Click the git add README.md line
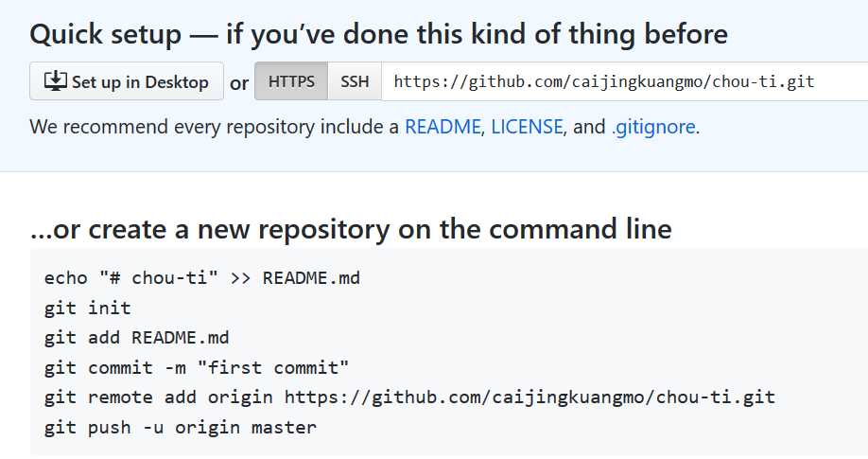The height and width of the screenshot is (459, 868). (137, 338)
